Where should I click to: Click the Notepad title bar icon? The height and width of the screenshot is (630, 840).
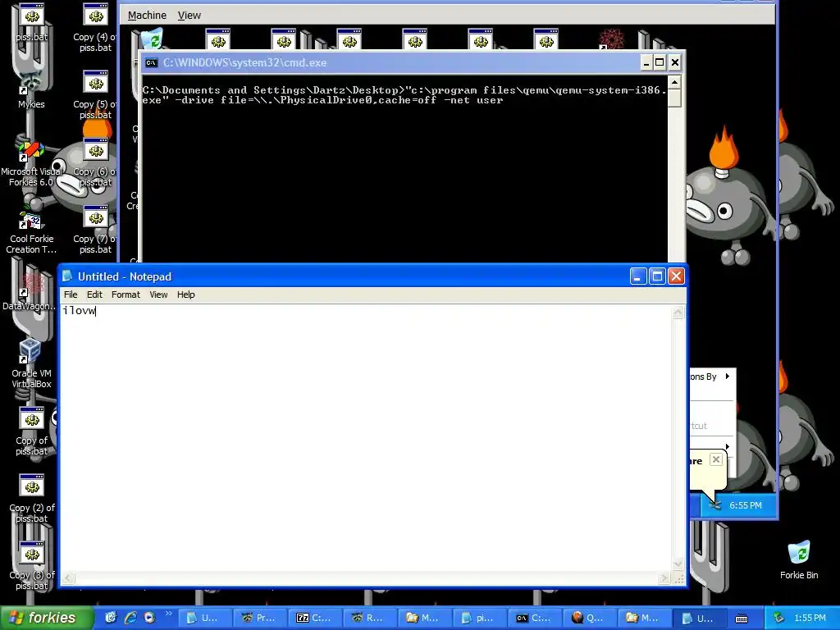coord(67,276)
